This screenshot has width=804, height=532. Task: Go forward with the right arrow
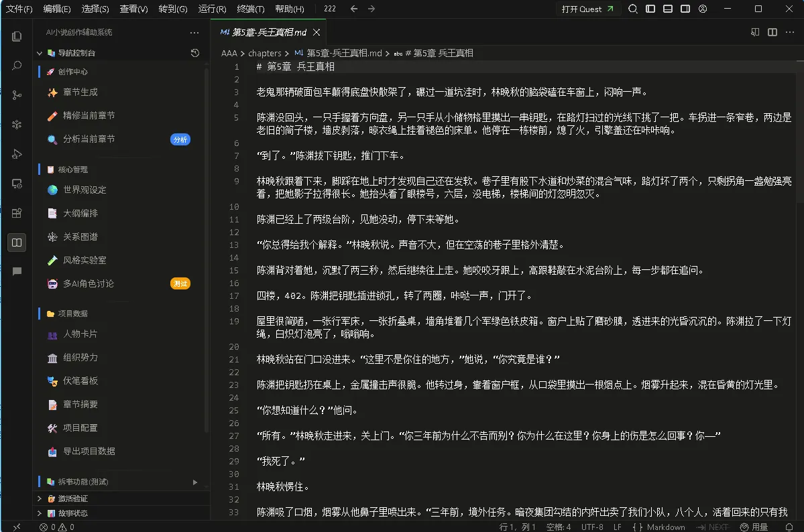[371, 9]
